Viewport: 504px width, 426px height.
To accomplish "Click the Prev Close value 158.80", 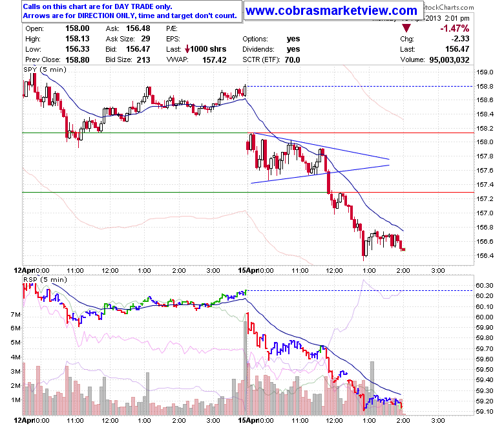I will pyautogui.click(x=77, y=60).
